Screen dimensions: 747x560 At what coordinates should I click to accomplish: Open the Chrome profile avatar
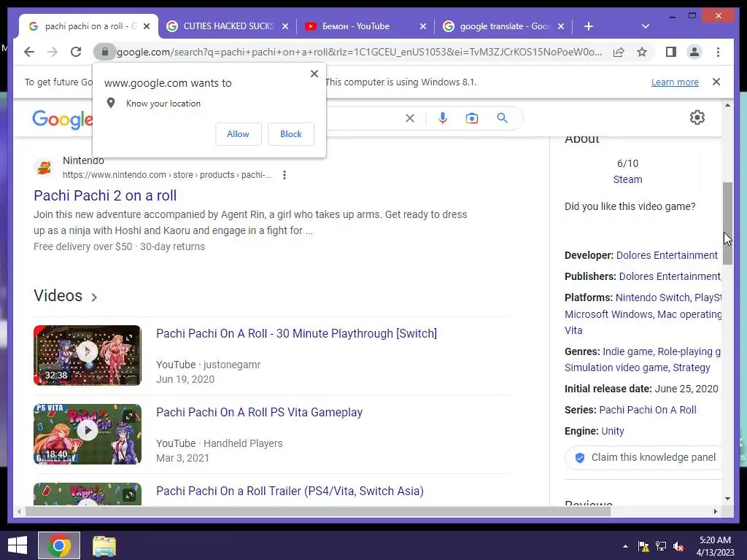[694, 52]
